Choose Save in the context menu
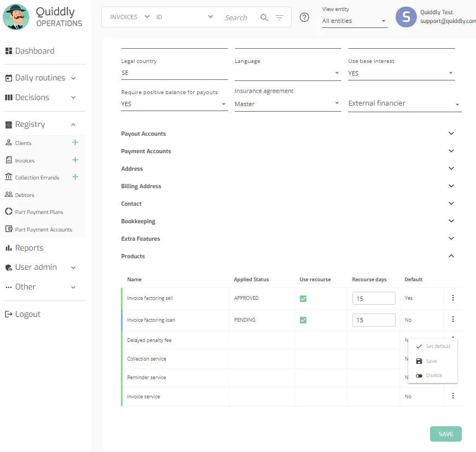The height and width of the screenshot is (452, 476). [433, 361]
